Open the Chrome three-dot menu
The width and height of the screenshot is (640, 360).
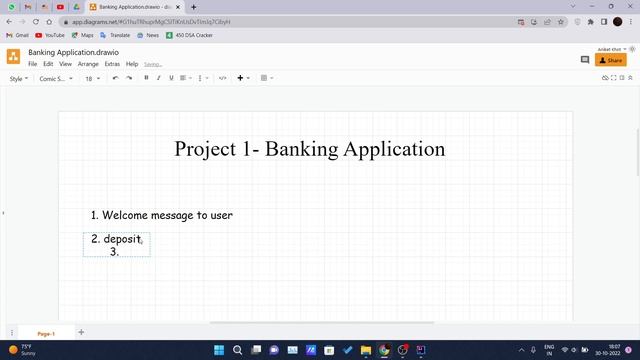pos(631,22)
